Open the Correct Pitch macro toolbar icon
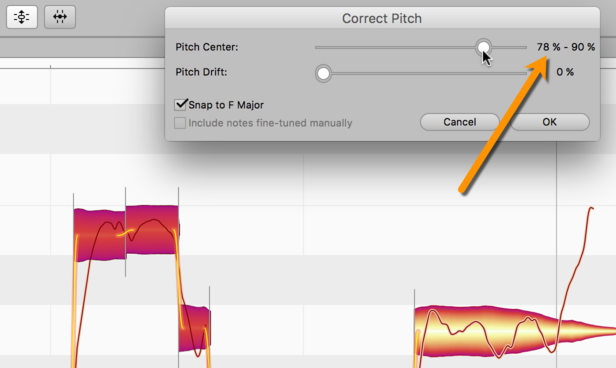 [22, 17]
